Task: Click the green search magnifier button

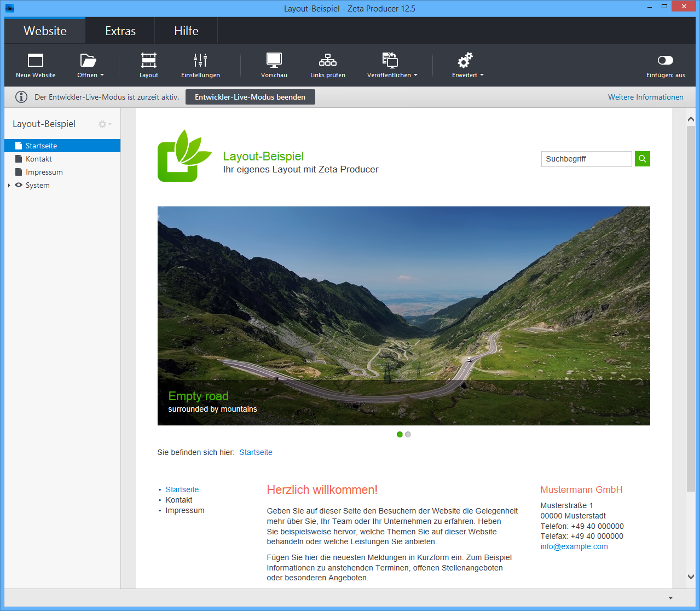Action: click(643, 159)
